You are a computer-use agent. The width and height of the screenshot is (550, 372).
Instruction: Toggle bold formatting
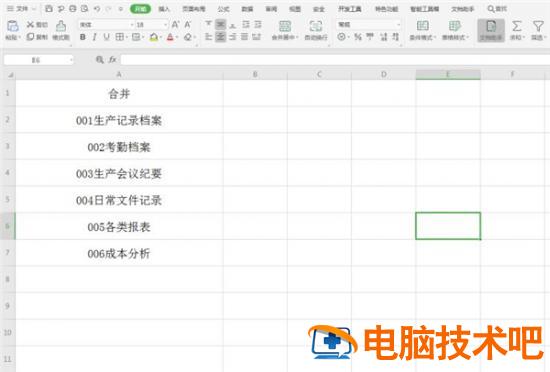click(x=82, y=37)
